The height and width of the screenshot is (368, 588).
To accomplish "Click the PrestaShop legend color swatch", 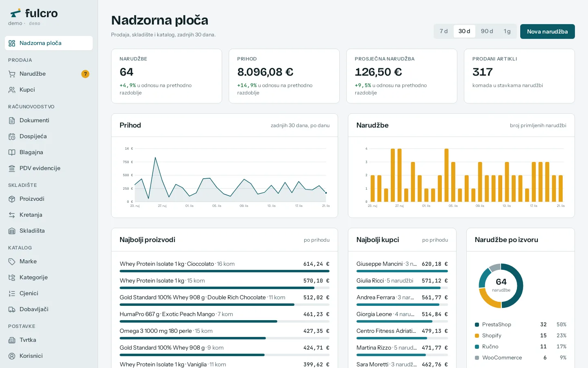I will point(477,325).
